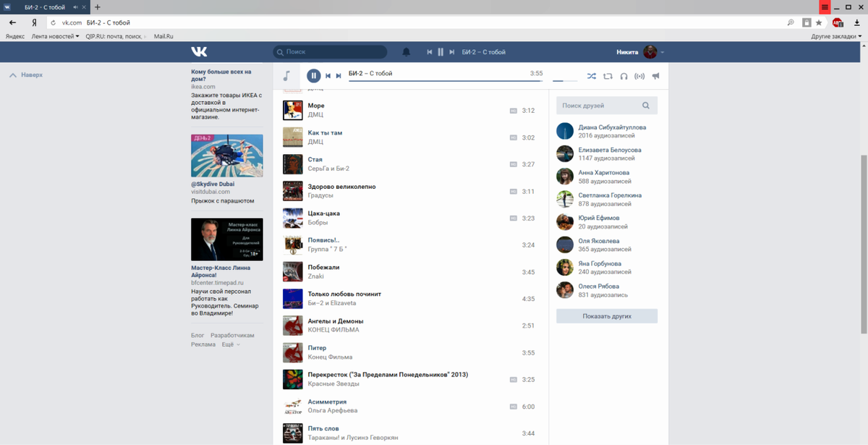The width and height of the screenshot is (868, 445).
Task: Skip to next track in the header player
Action: point(452,52)
